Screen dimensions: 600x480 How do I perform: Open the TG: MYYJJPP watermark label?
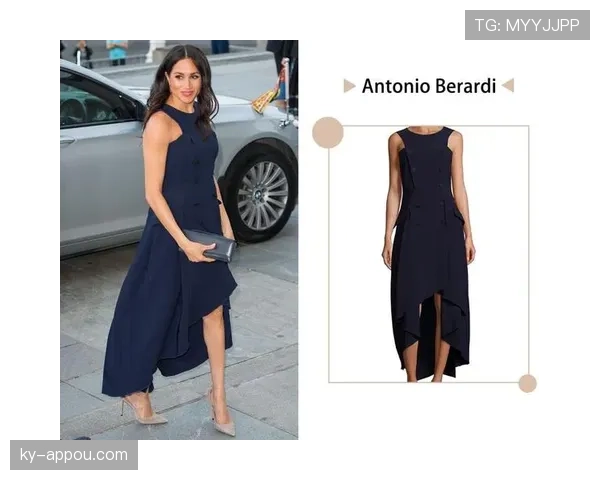pyautogui.click(x=527, y=25)
